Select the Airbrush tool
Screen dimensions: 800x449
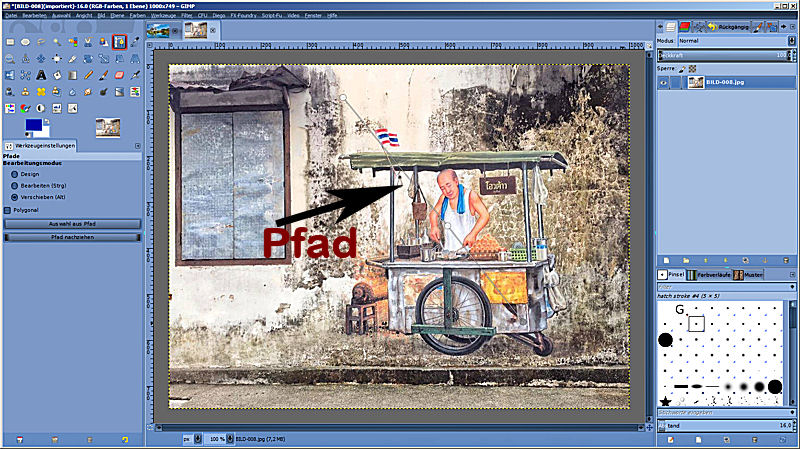(x=135, y=76)
